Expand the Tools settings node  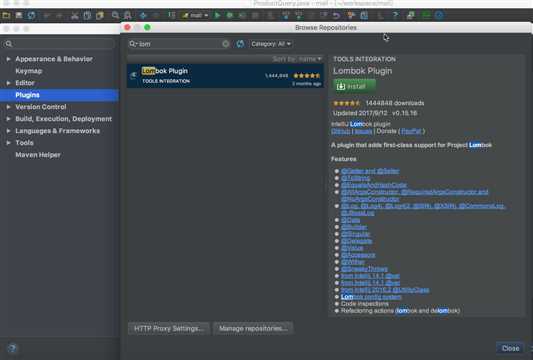8,143
